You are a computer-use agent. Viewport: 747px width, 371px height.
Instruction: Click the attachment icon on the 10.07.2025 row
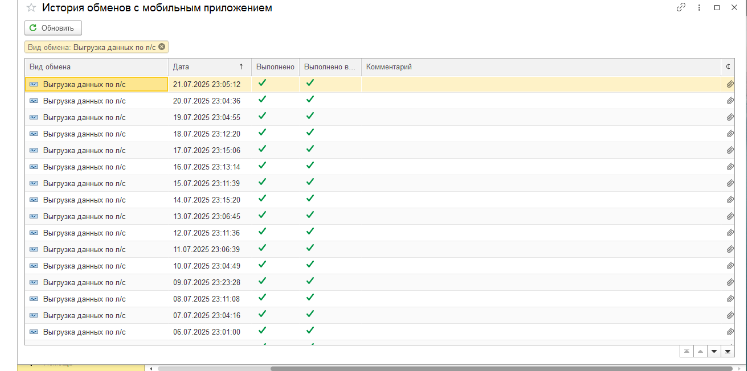click(x=730, y=266)
